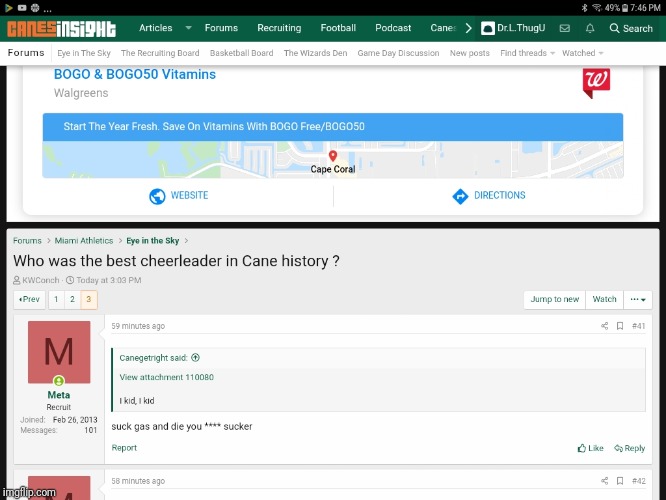Click the Walgreens ad globe Website icon
The height and width of the screenshot is (500, 666).
pos(157,196)
